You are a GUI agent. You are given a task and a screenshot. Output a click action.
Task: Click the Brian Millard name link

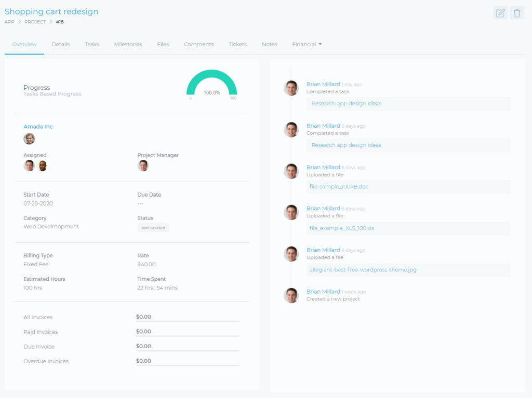point(323,84)
